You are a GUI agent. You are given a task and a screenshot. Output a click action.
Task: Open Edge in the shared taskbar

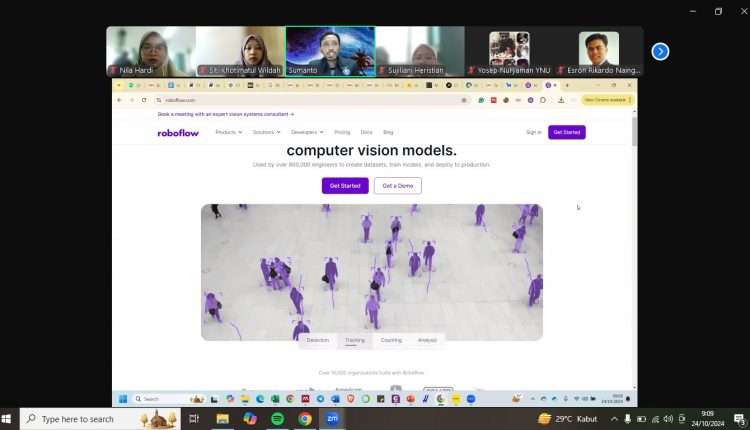click(x=260, y=399)
